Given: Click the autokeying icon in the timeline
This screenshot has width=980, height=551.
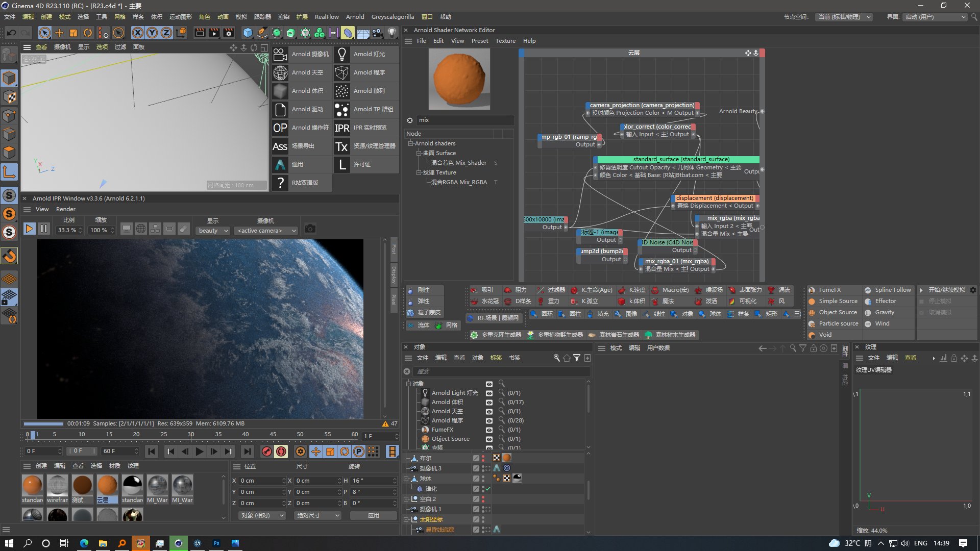Looking at the screenshot, I should pos(281,452).
